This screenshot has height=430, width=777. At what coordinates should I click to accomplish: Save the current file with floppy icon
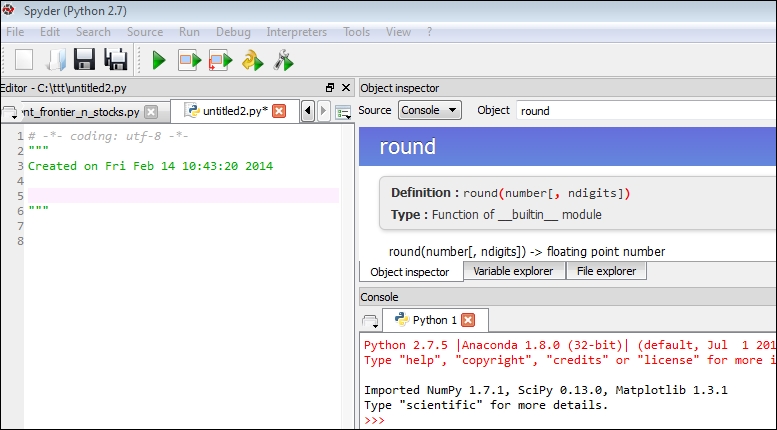84,59
